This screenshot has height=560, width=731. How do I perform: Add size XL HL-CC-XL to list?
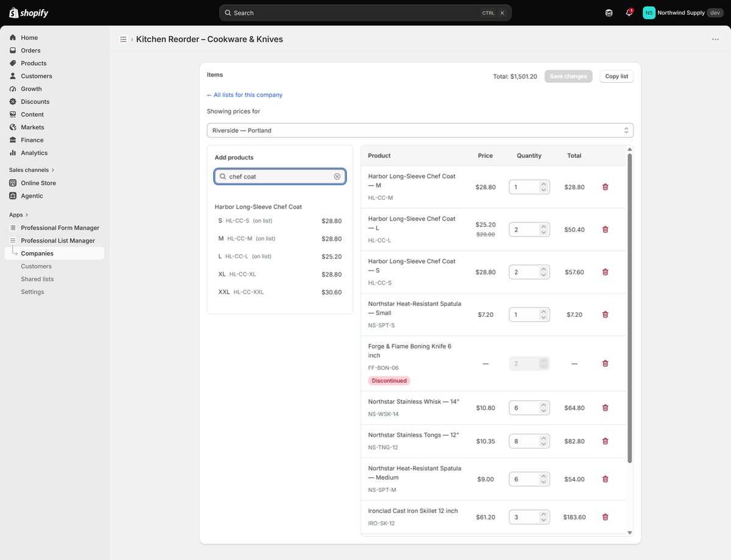280,274
